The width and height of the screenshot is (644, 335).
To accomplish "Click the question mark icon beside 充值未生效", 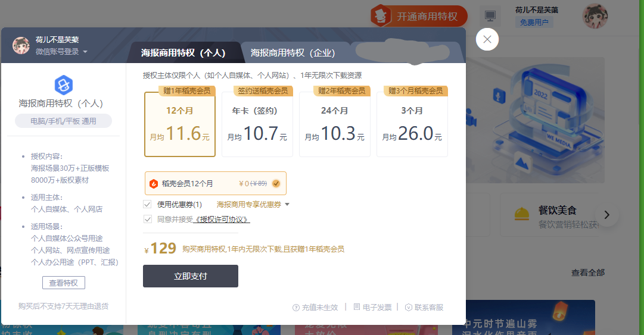I will pyautogui.click(x=295, y=308).
